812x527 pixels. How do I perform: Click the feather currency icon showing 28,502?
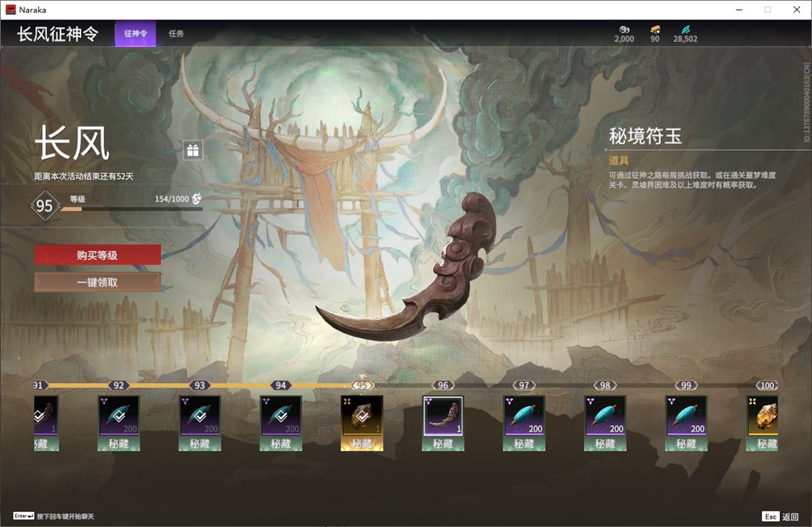(x=685, y=30)
